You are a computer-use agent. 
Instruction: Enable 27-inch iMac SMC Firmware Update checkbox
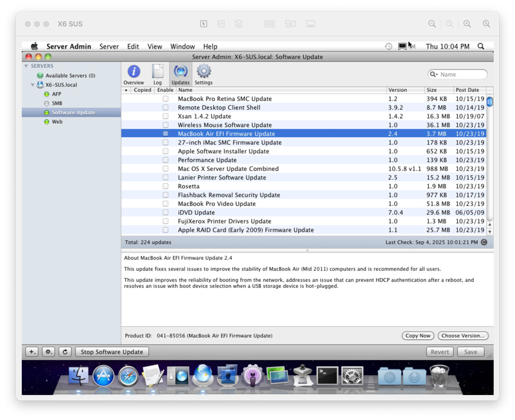pyautogui.click(x=166, y=142)
